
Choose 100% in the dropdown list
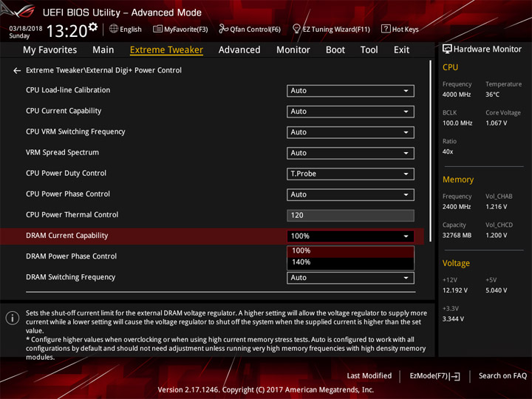coord(350,251)
